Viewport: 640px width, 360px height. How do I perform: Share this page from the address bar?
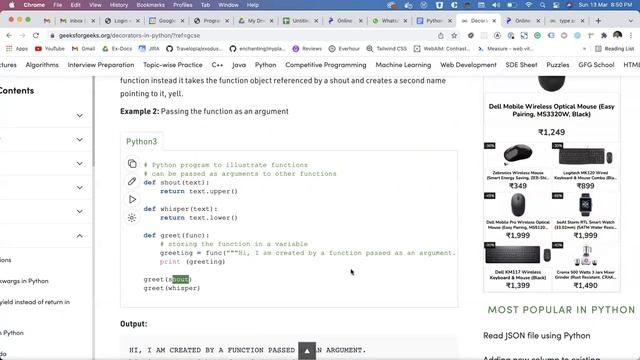[441, 36]
